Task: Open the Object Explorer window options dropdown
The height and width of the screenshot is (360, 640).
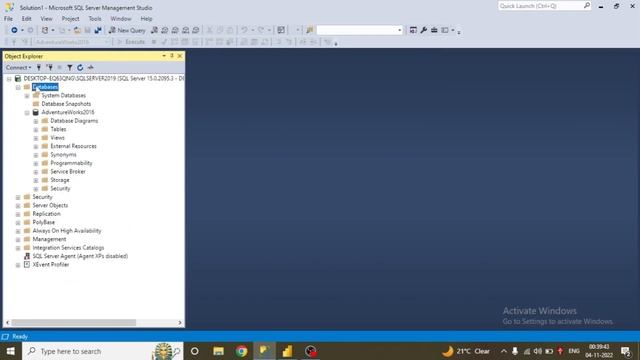Action: pos(164,56)
